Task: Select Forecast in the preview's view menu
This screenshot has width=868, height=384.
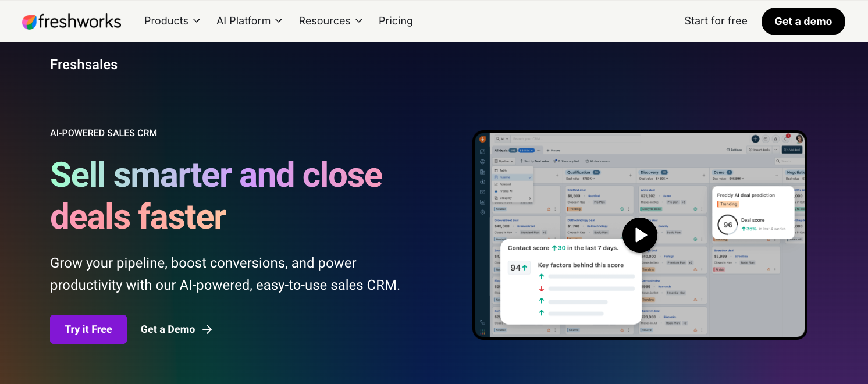Action: [x=513, y=184]
